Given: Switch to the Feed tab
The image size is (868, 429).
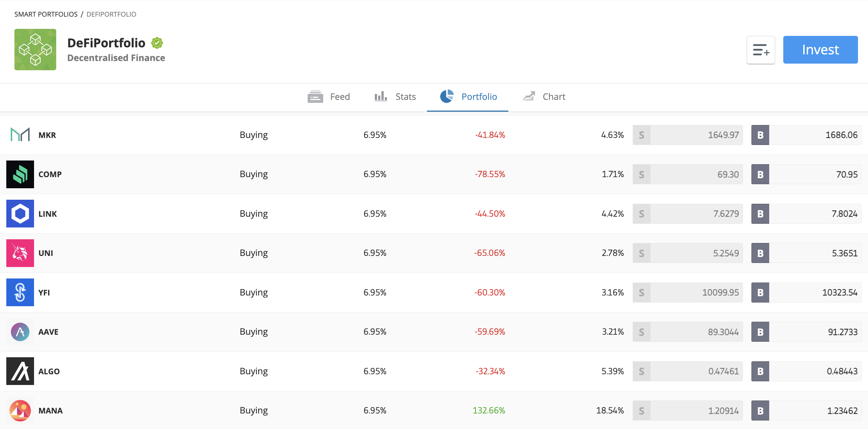Looking at the screenshot, I should (x=329, y=97).
